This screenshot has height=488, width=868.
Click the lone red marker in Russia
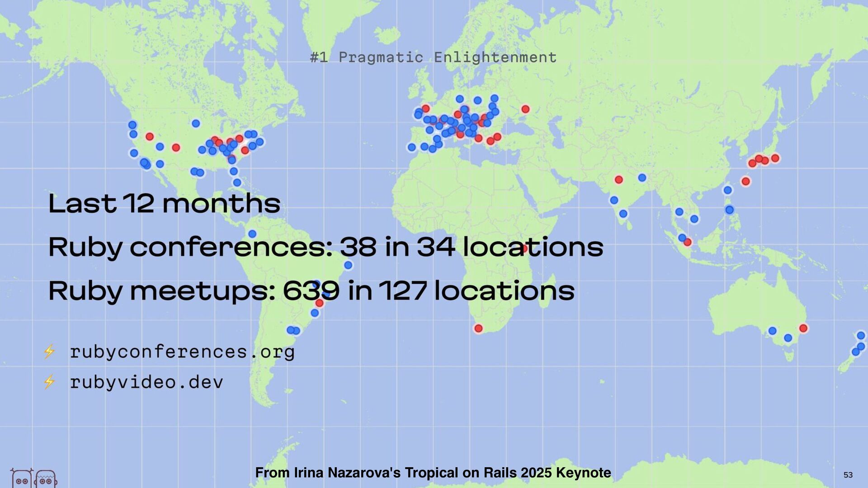point(525,109)
